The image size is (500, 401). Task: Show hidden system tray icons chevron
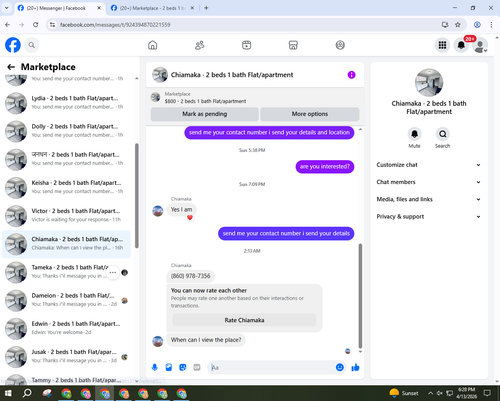[430, 393]
